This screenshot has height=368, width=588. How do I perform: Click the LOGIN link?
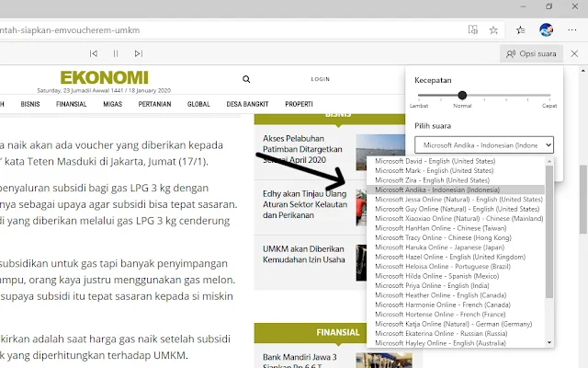tap(321, 79)
